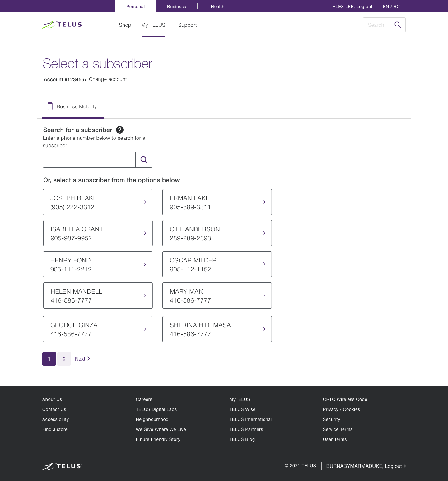Image resolution: width=448 pixels, height=481 pixels.
Task: Click the chevron on Mary Mak card
Action: (x=264, y=295)
